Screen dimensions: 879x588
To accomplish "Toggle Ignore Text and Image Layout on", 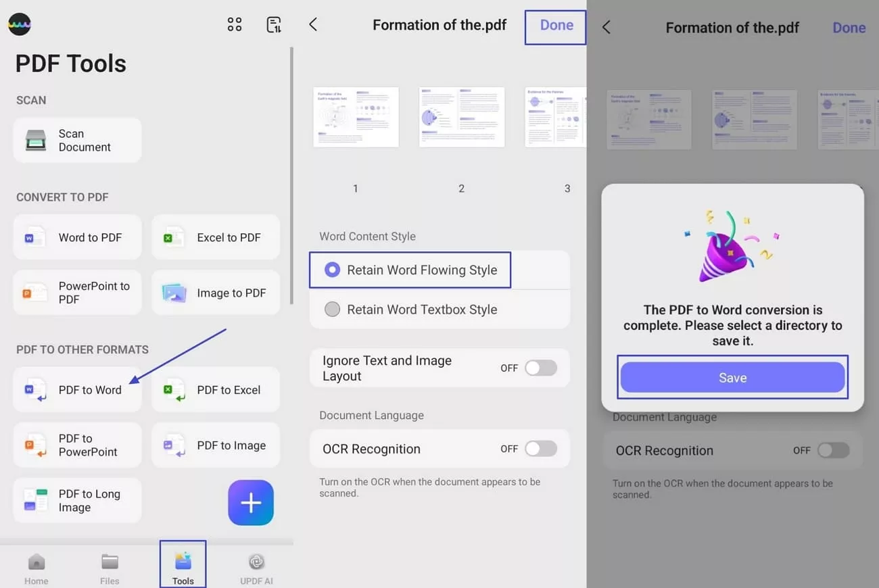I will [x=540, y=368].
